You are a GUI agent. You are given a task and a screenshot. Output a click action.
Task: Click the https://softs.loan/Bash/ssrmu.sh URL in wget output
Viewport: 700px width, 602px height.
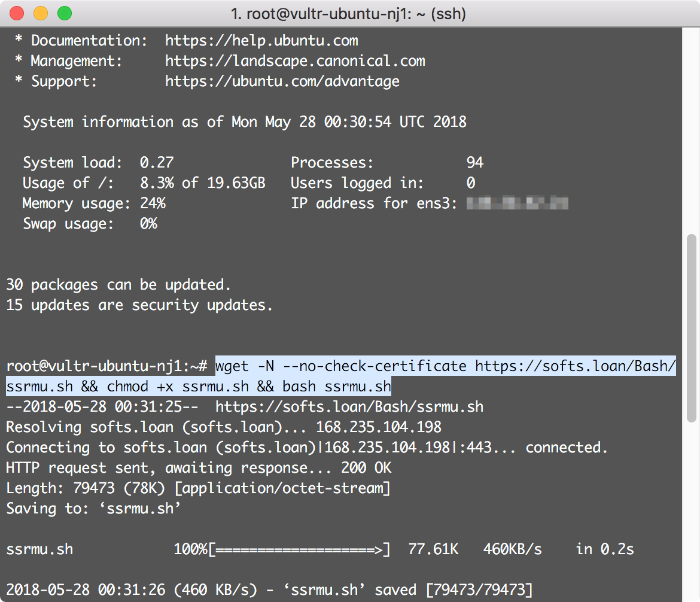coord(349,407)
